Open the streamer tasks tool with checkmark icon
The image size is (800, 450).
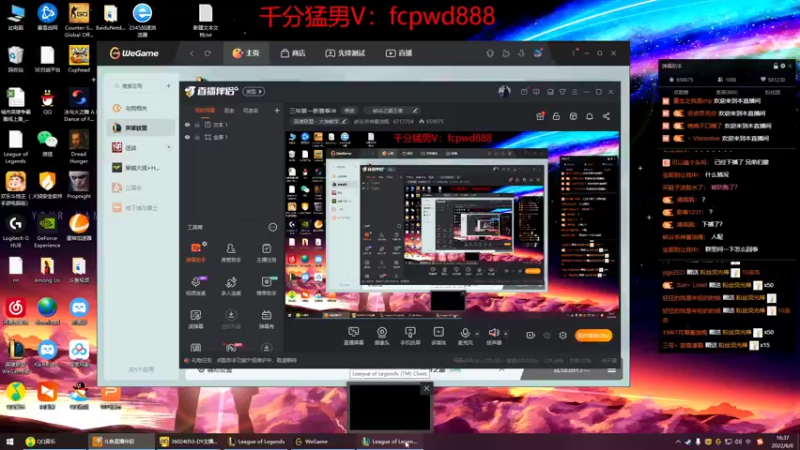266,253
